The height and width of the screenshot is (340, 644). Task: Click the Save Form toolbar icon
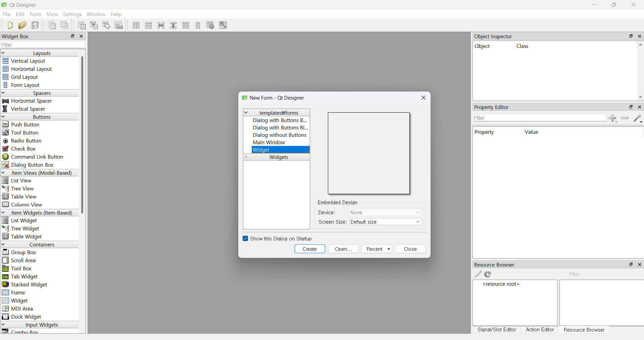[x=35, y=25]
